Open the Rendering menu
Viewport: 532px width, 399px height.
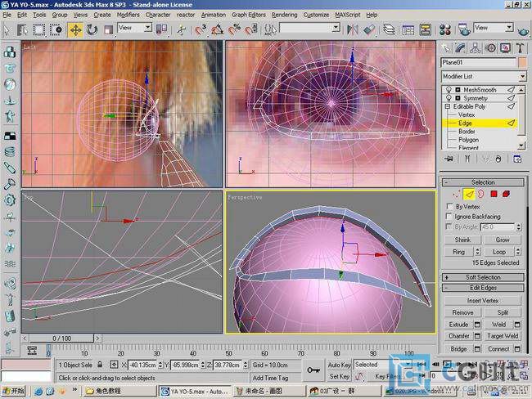284,15
